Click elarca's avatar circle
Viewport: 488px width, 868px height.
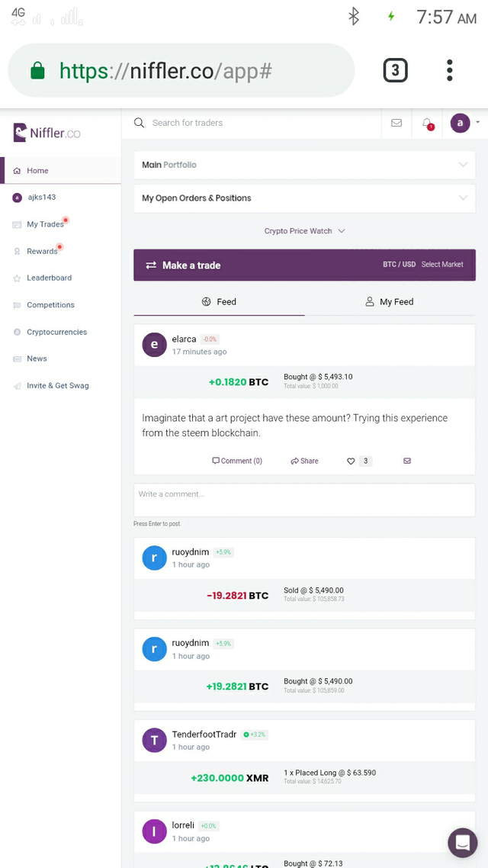154,345
